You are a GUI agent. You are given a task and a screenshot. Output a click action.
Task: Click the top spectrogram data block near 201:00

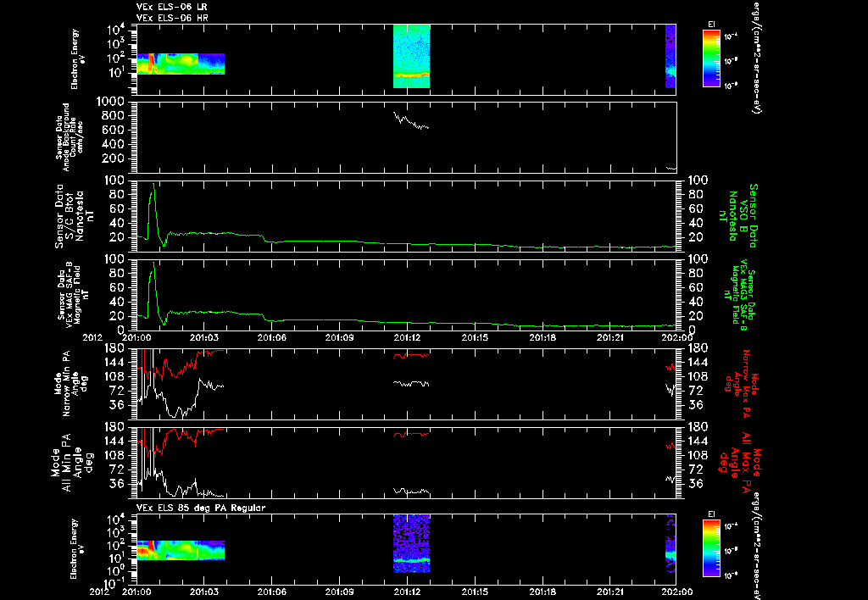181,64
